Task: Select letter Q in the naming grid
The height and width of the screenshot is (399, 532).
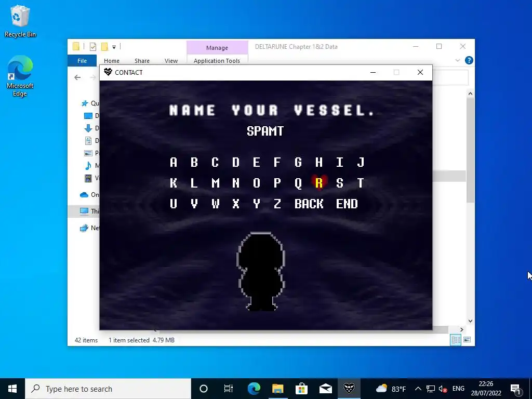Action: (x=298, y=183)
